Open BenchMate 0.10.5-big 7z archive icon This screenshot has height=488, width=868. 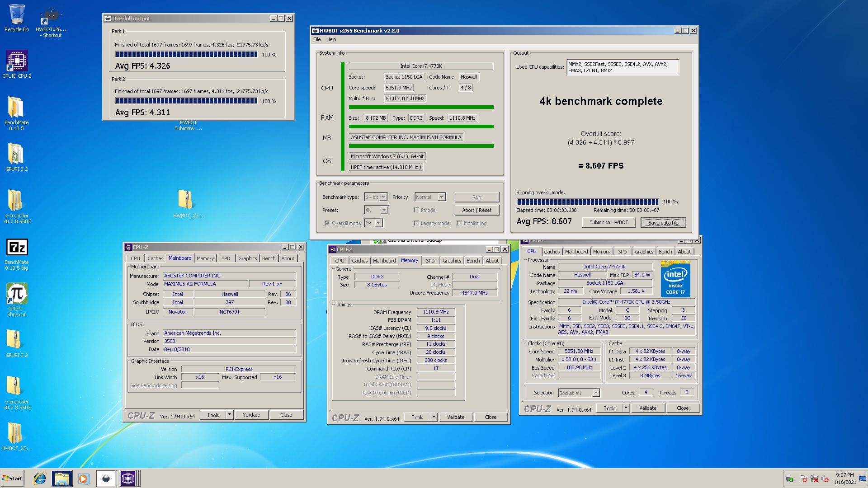pos(17,254)
